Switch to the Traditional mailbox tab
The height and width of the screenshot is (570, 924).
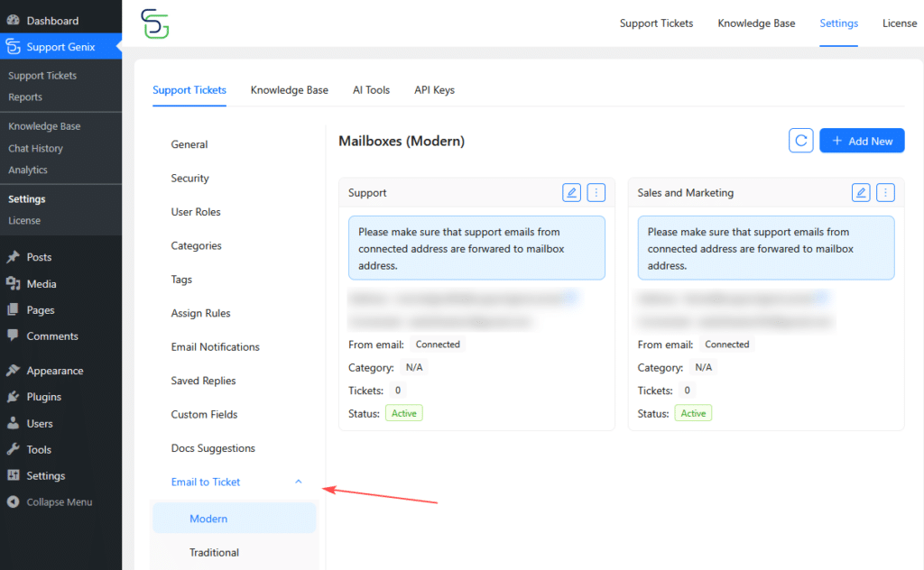click(x=214, y=552)
